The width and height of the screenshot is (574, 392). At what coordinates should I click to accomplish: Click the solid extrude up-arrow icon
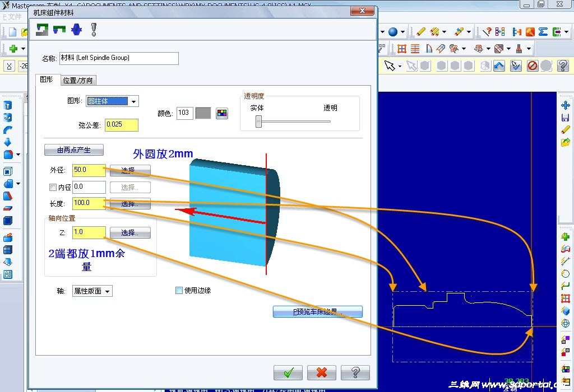point(8,105)
